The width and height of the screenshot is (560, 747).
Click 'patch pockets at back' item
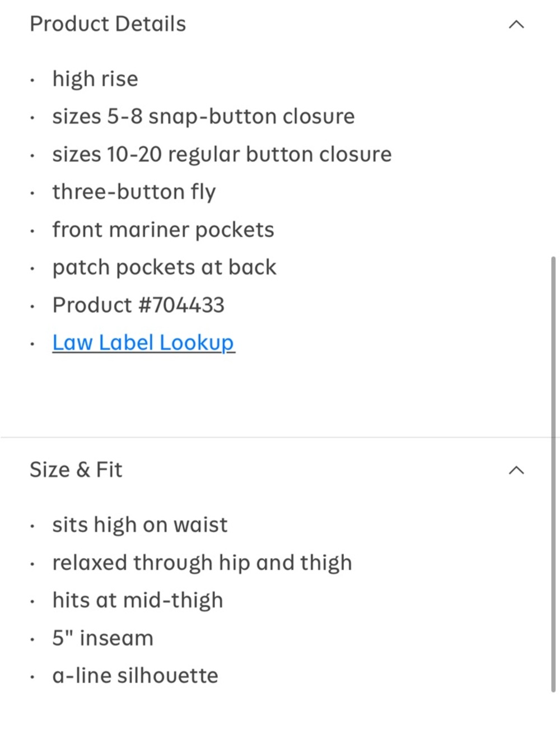164,267
